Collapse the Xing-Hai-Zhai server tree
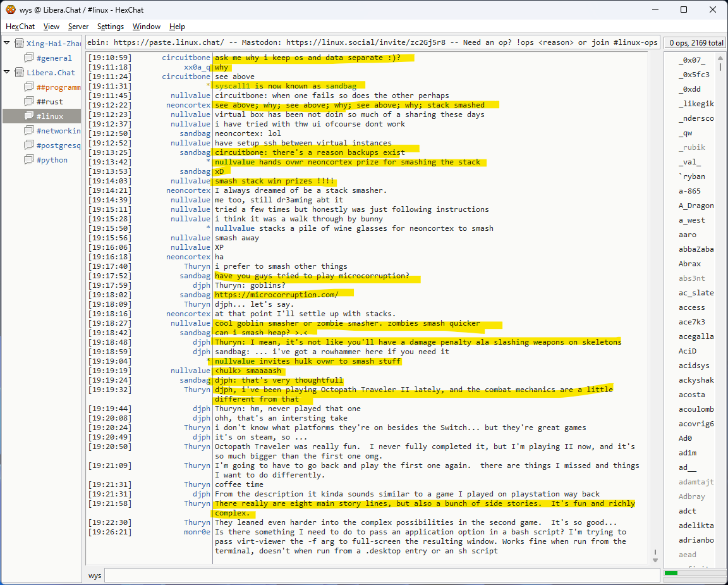This screenshot has height=585, width=728. coord(7,44)
